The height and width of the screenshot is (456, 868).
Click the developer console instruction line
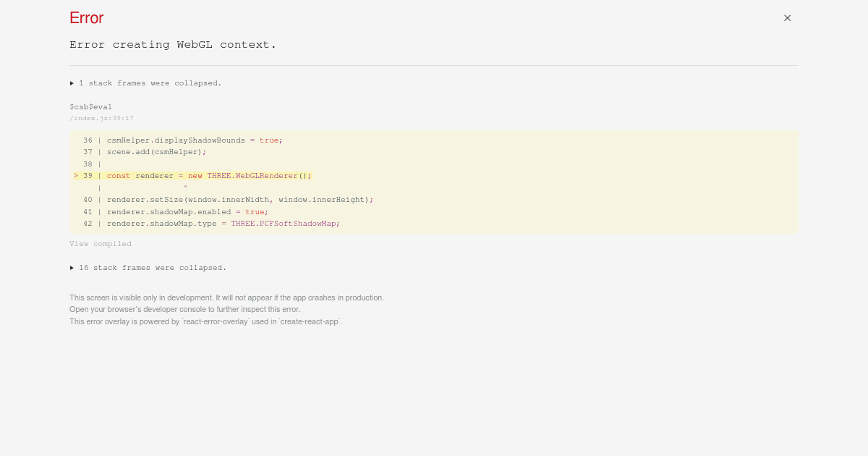click(x=184, y=309)
